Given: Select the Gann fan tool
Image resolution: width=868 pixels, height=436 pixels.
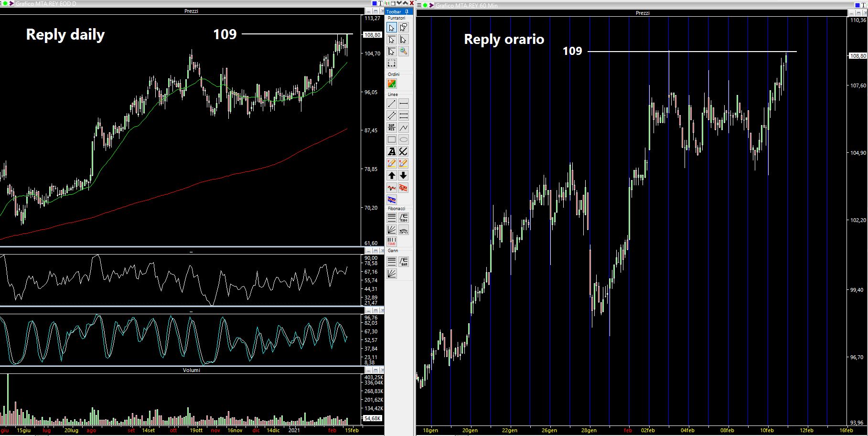Looking at the screenshot, I should tap(392, 273).
